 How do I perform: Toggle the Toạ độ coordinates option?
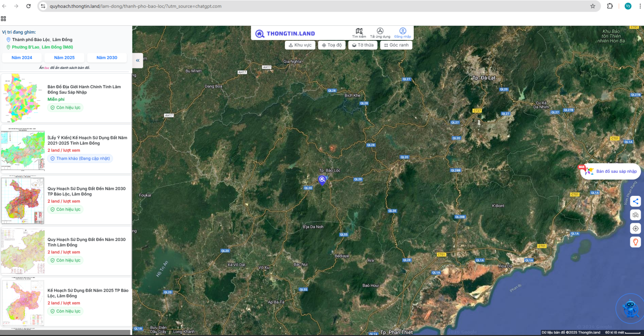pyautogui.click(x=332, y=45)
